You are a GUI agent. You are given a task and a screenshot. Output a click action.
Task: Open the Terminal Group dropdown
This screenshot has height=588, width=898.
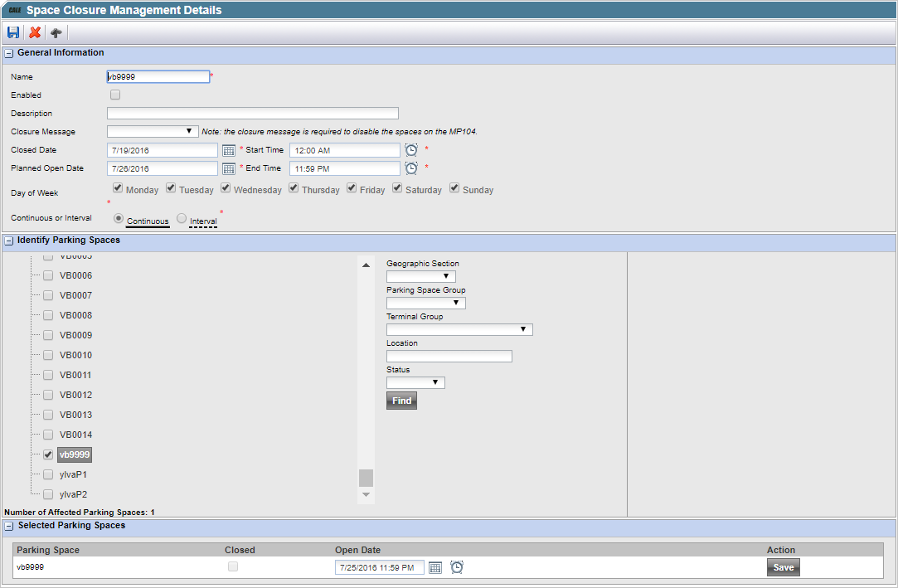coord(459,330)
